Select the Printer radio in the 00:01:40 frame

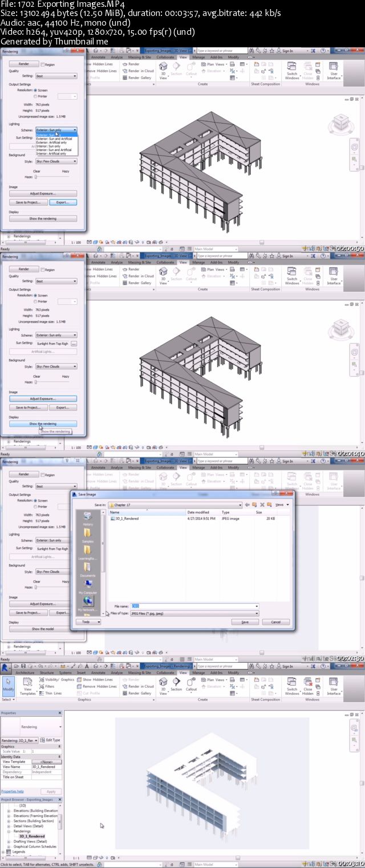coord(35,301)
